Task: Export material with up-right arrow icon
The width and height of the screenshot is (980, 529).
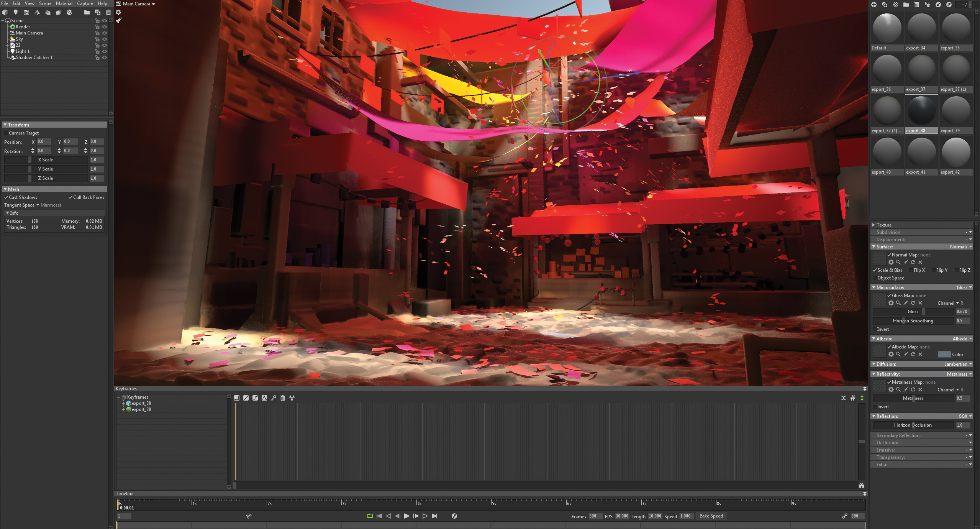Action: pyautogui.click(x=949, y=5)
